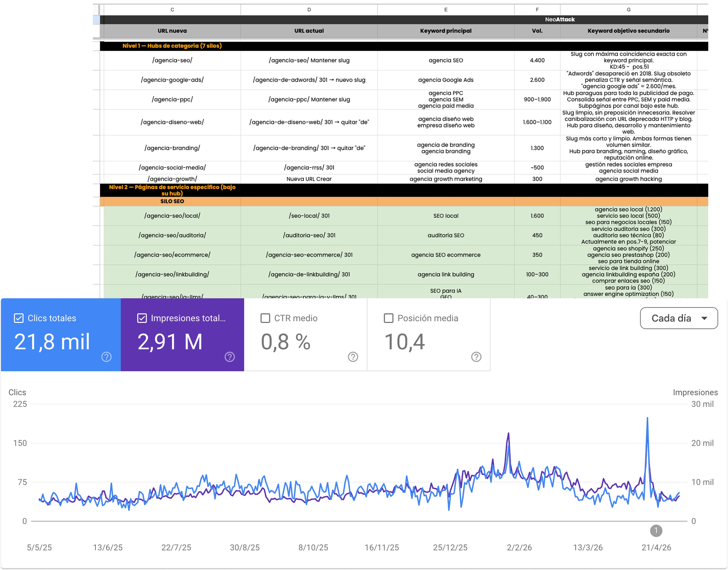Click the URL nueva header cell
728x570 pixels.
(172, 31)
